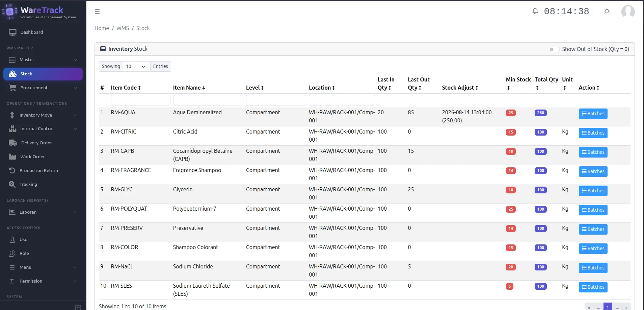Click the Permission sigma icon
This screenshot has width=644, height=310.
point(12,281)
